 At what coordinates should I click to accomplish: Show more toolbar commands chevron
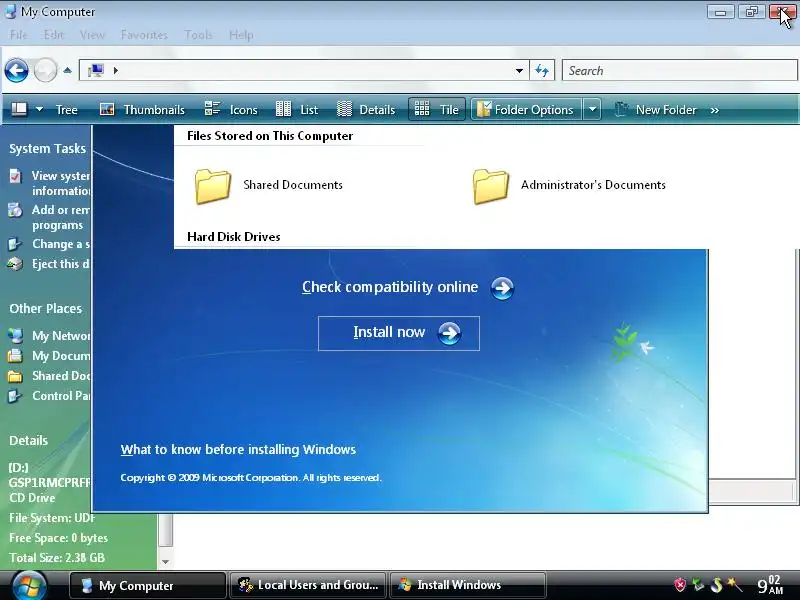714,110
